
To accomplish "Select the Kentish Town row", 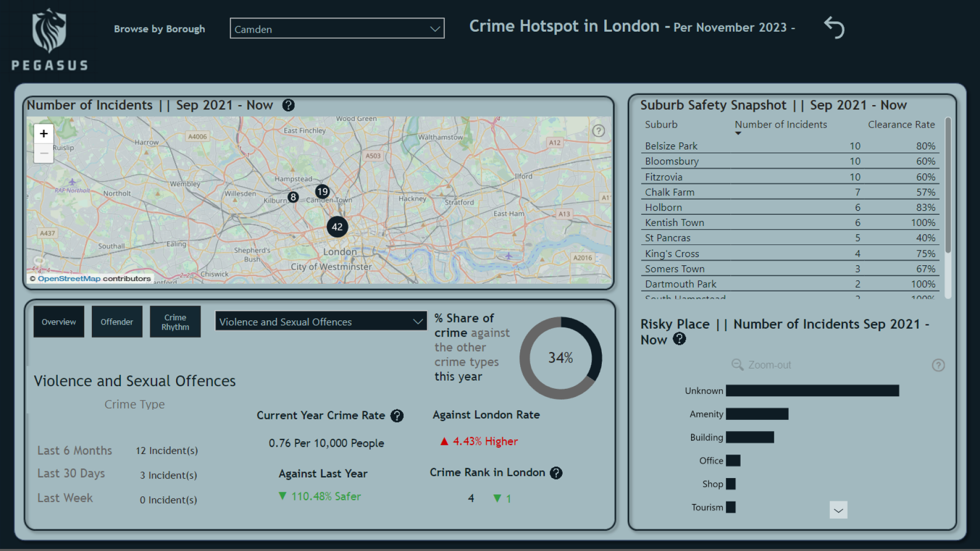I will click(x=790, y=223).
